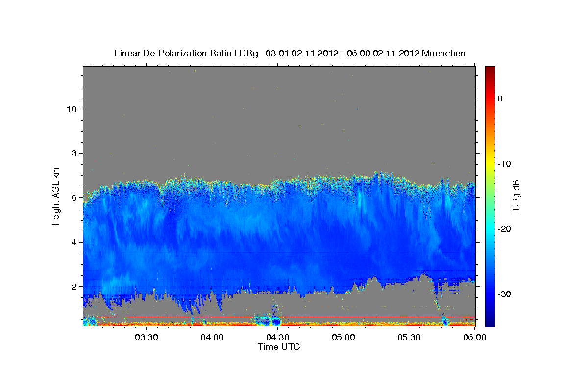
Task: Click the 05:30 time tick label
Action: pyautogui.click(x=409, y=337)
